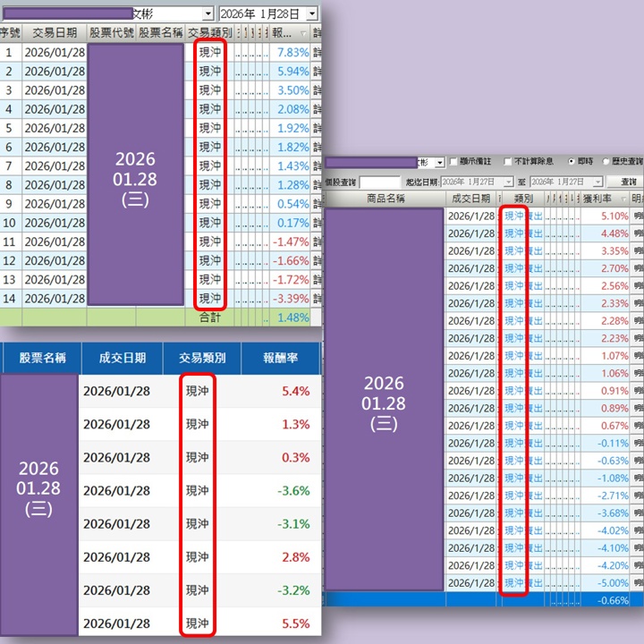Click the 詳 detail button on row 1
This screenshot has height=644, width=644.
point(317,53)
